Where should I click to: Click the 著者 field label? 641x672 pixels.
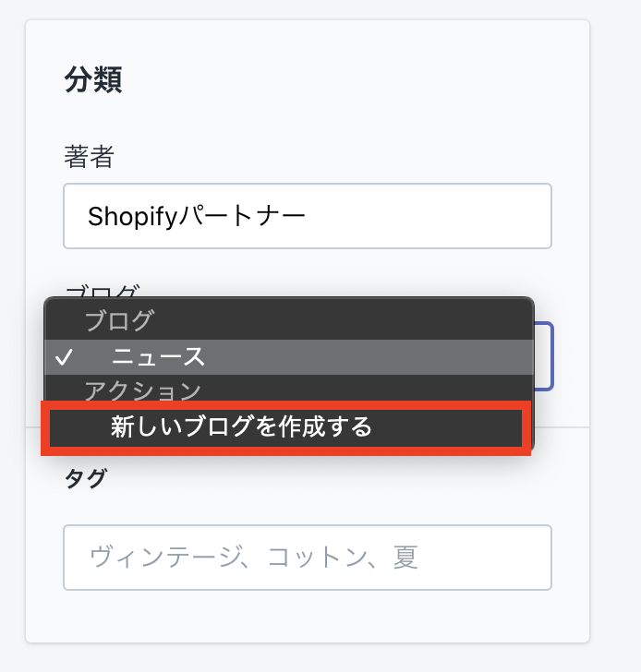point(89,156)
